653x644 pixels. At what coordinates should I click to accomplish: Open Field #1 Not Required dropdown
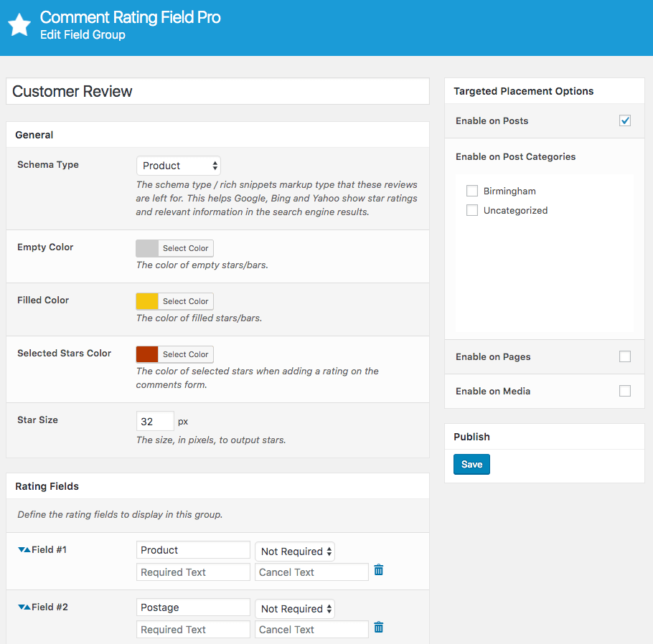295,551
